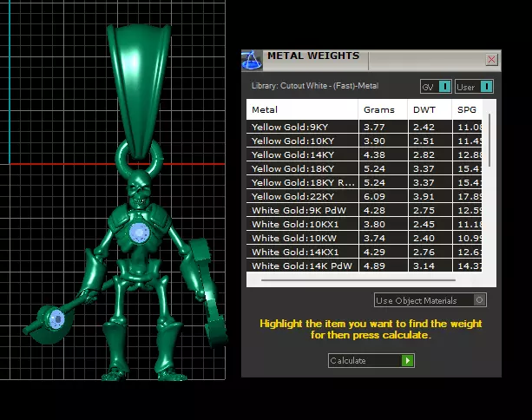The height and width of the screenshot is (420, 532).
Task: Click the horizontal scrollbar under metals table
Action: point(358,280)
